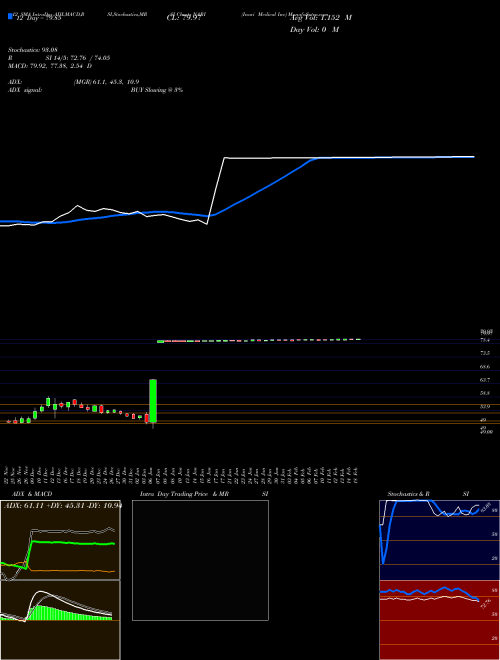Select the CL: 79.97 closing price text
Screen dimensions: 500x660
[186, 18]
